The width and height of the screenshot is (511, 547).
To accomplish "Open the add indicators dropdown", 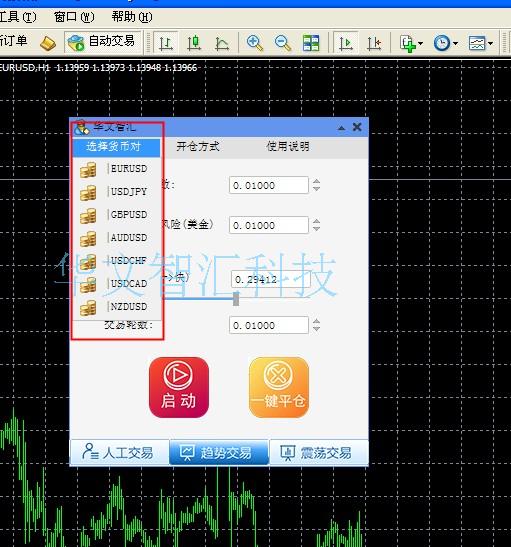I will coord(412,43).
